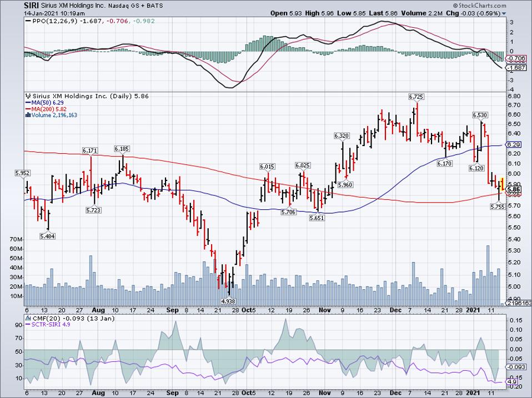Image resolution: width=532 pixels, height=398 pixels.
Task: Select the MA(200) 5.82 legend label
Action: pos(49,109)
